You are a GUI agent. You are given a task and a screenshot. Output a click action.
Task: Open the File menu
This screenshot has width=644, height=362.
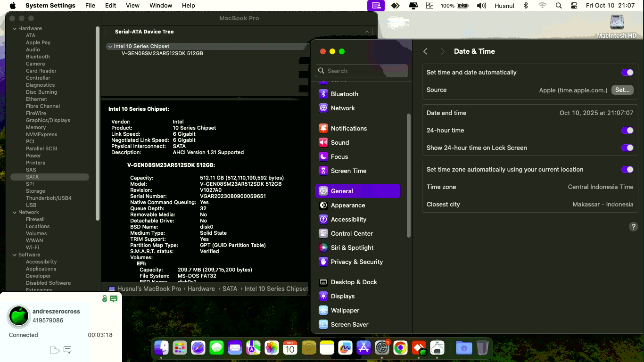tap(90, 6)
